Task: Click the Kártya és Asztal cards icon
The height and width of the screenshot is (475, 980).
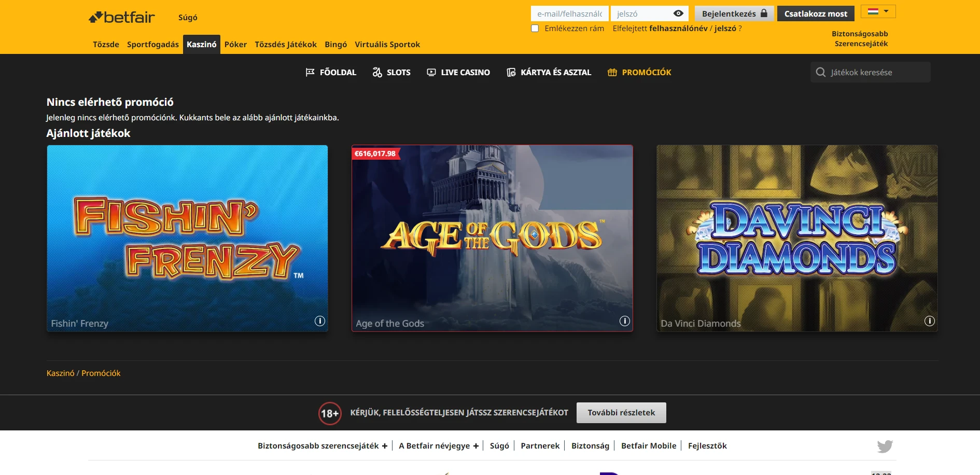Action: (x=511, y=73)
